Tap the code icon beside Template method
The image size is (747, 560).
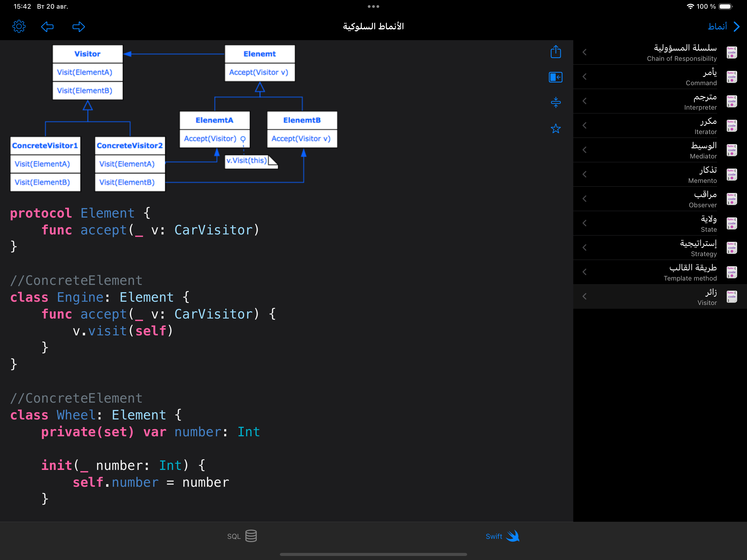(732, 272)
